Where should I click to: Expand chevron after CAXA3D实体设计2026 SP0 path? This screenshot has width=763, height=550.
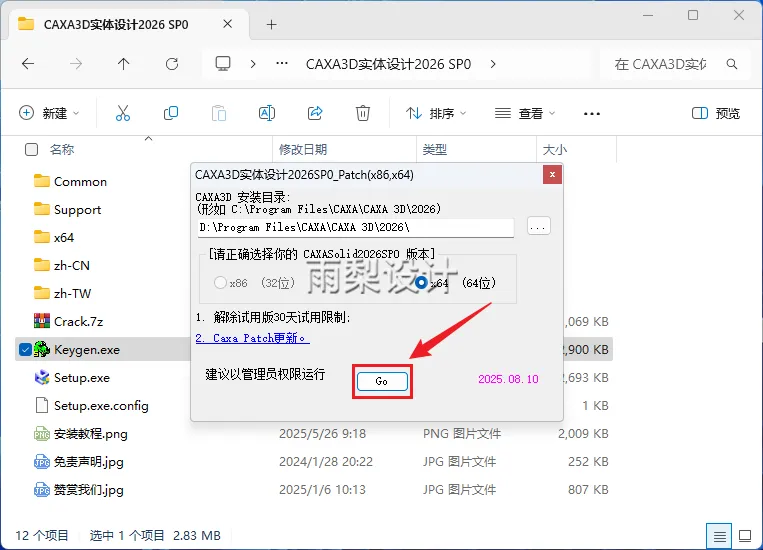click(x=493, y=64)
